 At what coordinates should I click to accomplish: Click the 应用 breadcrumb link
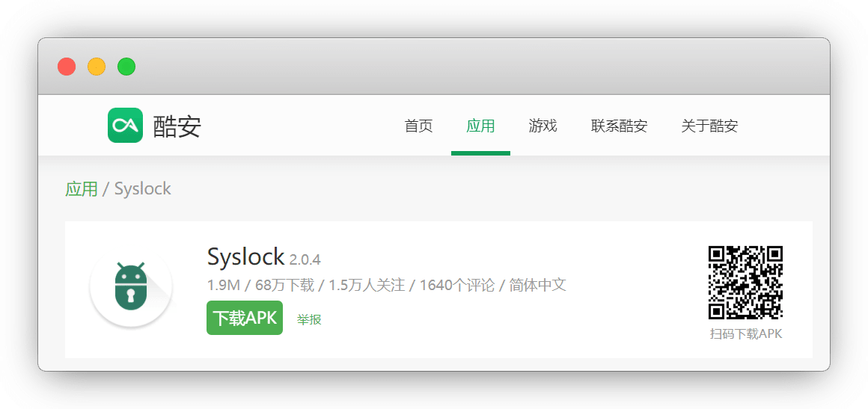(82, 188)
